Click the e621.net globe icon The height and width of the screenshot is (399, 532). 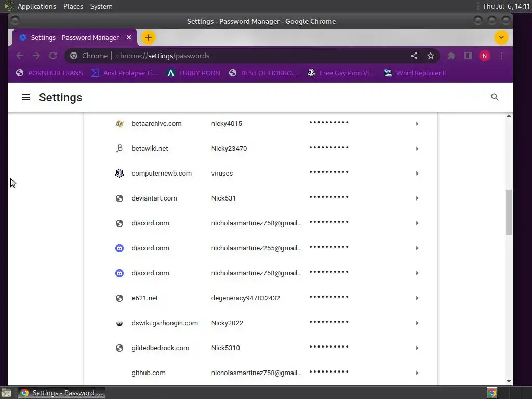[x=119, y=298]
